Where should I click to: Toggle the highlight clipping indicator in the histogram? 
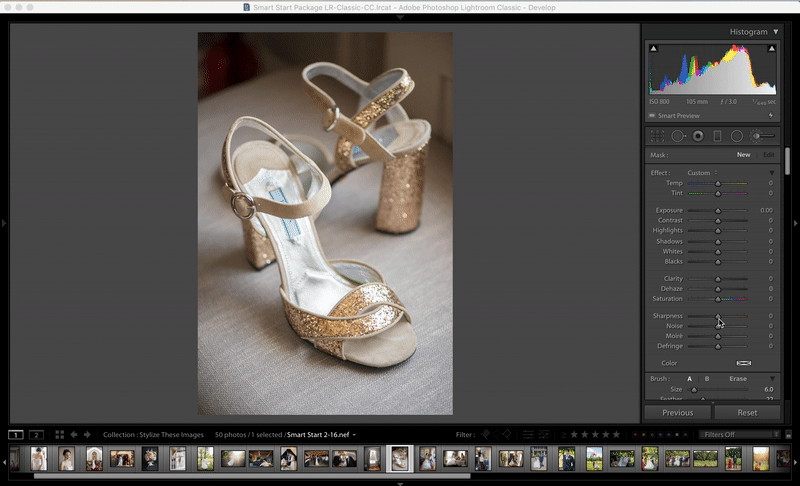pyautogui.click(x=774, y=48)
